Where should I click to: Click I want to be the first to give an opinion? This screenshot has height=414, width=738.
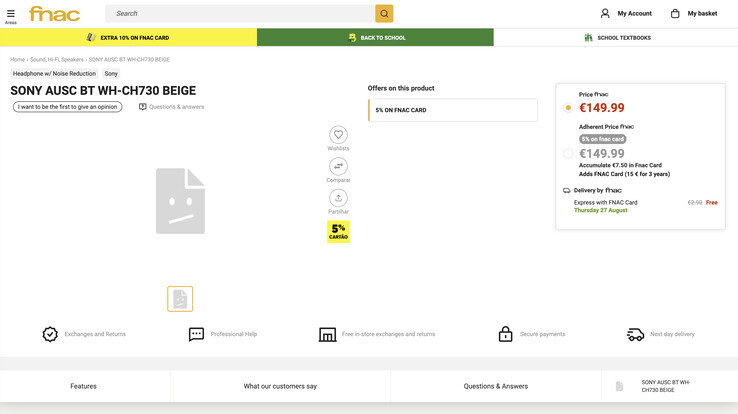[67, 107]
